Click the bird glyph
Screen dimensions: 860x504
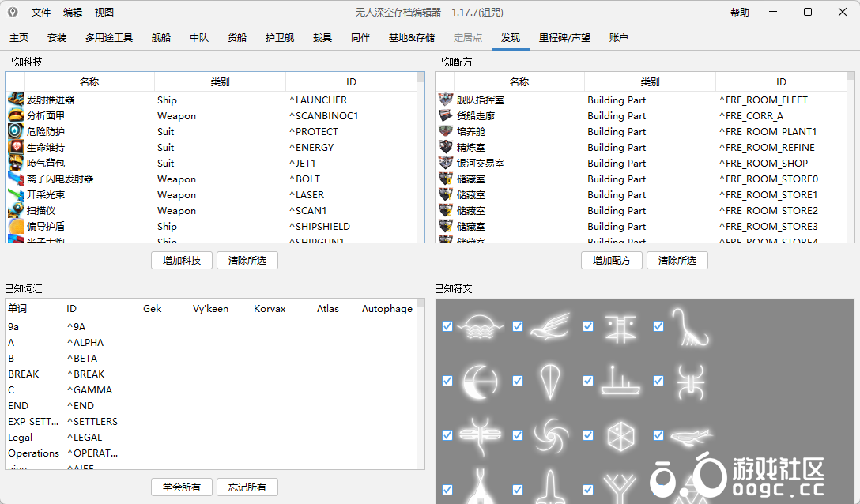[551, 327]
